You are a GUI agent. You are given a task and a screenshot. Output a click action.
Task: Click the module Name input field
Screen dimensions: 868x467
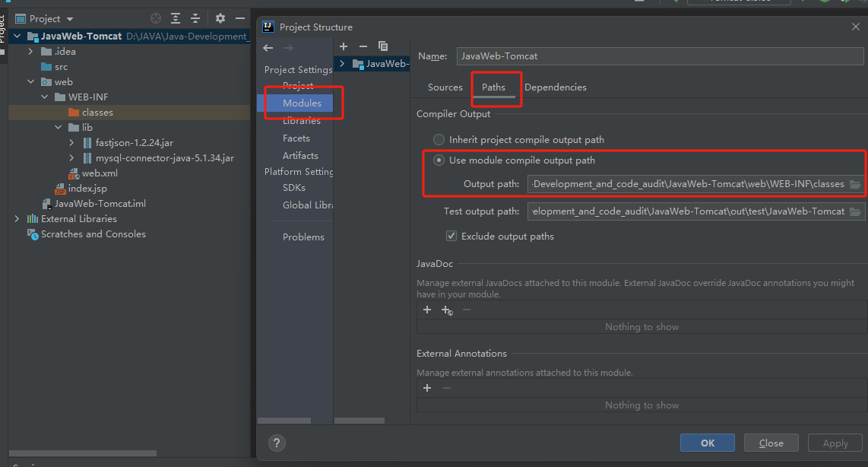[660, 56]
